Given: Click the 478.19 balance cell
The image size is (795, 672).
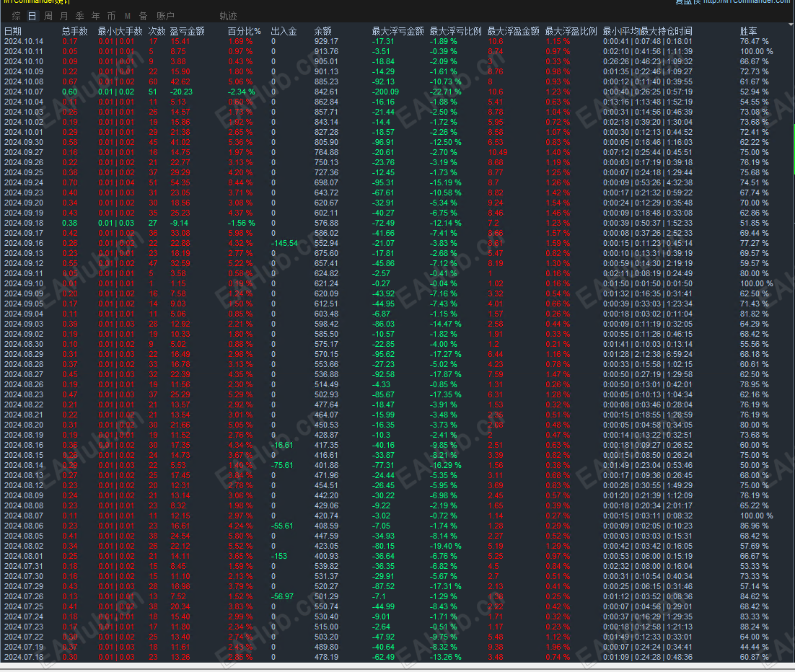Looking at the screenshot, I should pos(326,658).
